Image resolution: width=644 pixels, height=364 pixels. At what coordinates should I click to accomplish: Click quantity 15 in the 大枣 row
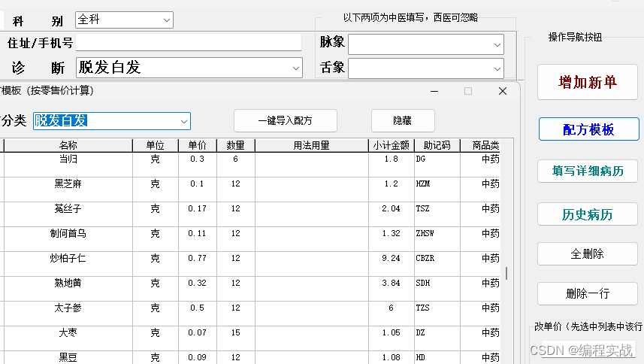pyautogui.click(x=235, y=338)
